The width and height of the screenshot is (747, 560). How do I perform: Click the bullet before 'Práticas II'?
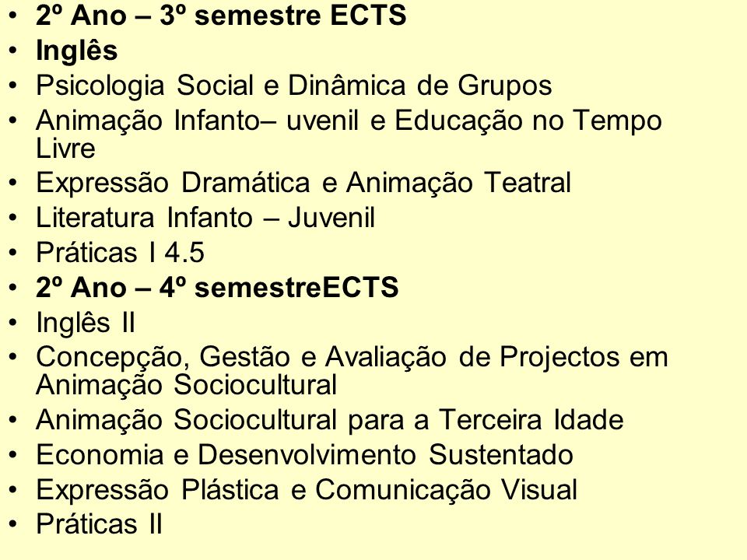point(13,525)
